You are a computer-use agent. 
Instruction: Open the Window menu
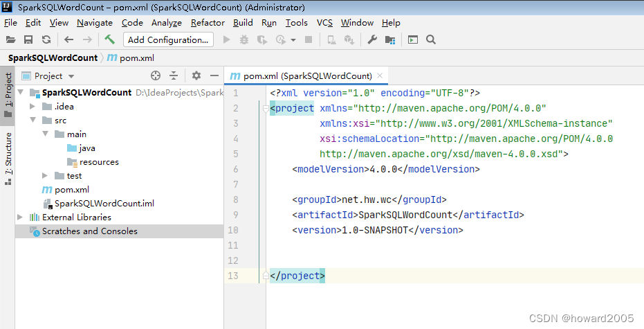click(x=357, y=23)
